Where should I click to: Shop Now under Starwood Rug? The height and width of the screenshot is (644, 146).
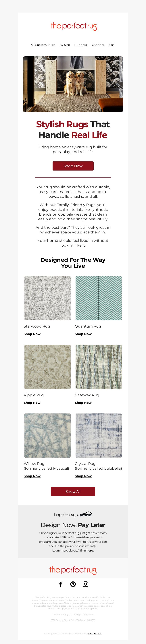coord(32,334)
